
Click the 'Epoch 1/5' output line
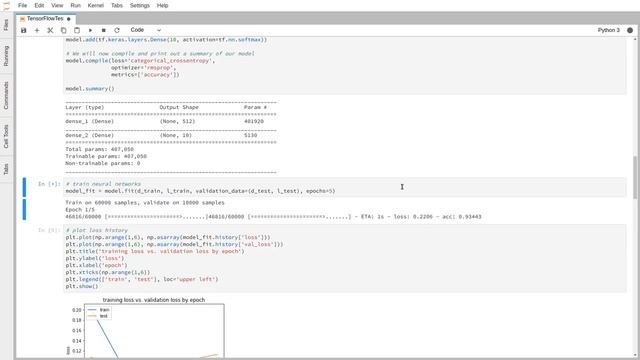(80, 209)
